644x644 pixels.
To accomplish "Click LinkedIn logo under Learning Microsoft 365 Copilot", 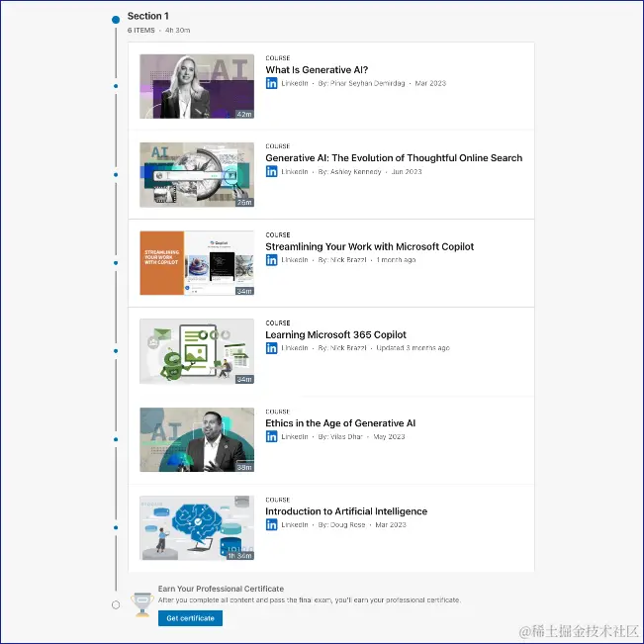I will pos(271,348).
